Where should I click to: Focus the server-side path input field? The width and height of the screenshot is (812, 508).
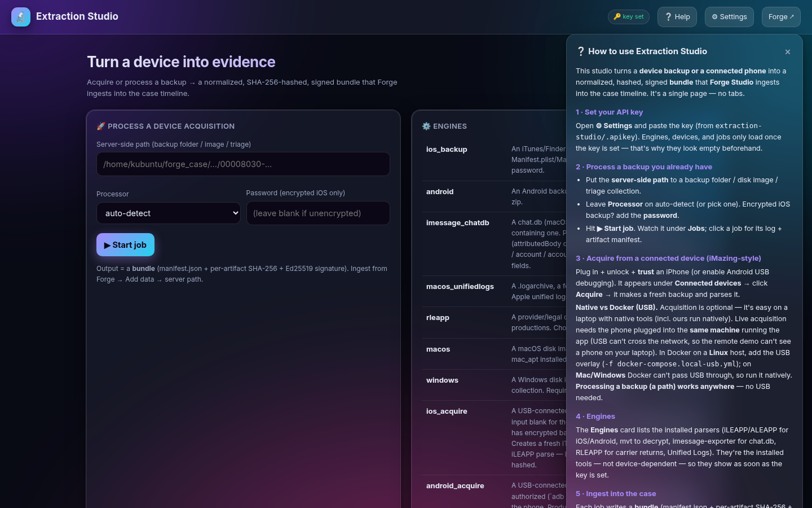[x=243, y=164]
